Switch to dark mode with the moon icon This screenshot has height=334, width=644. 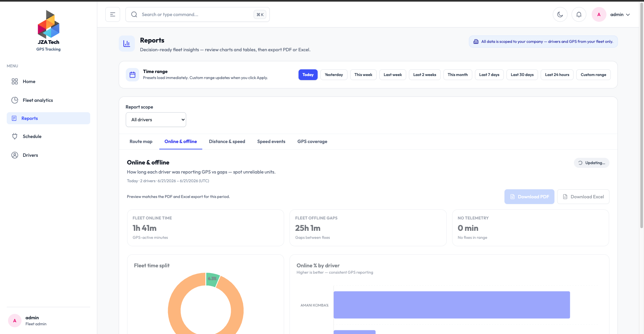point(560,14)
